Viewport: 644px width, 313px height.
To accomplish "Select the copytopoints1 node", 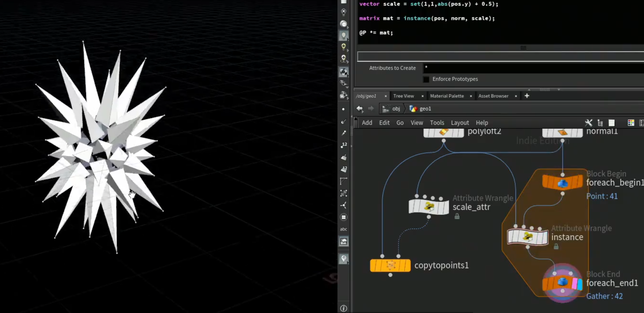I will coord(390,265).
